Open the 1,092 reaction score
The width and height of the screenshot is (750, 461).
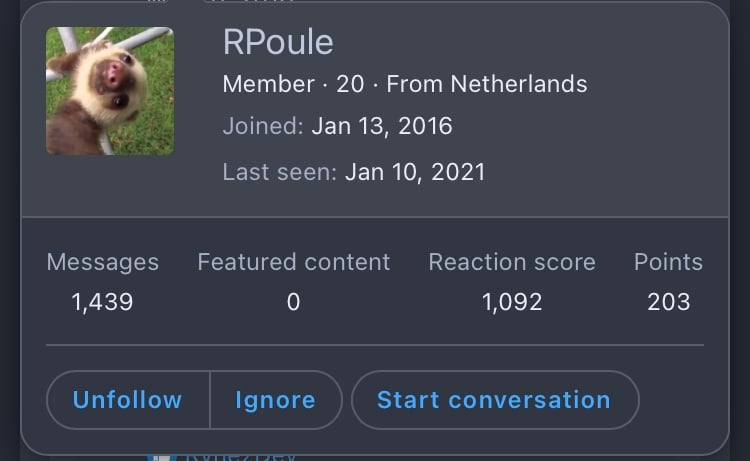pos(512,302)
